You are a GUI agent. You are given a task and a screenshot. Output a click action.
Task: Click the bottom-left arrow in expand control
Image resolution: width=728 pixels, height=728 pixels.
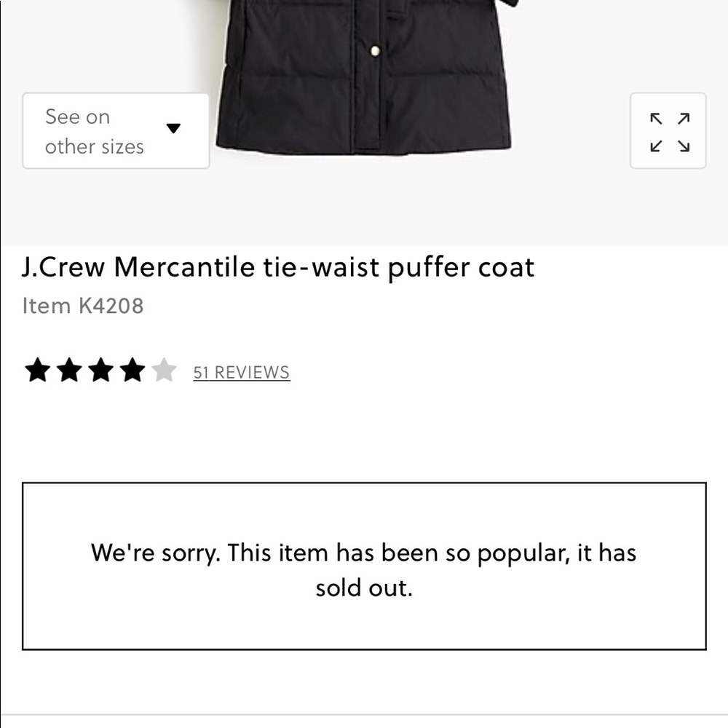click(x=655, y=146)
